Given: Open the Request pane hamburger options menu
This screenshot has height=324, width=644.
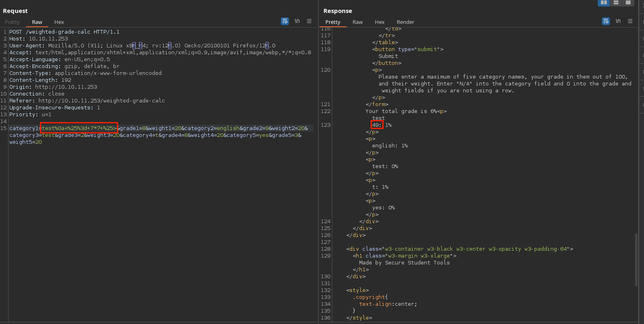Looking at the screenshot, I should tap(309, 21).
